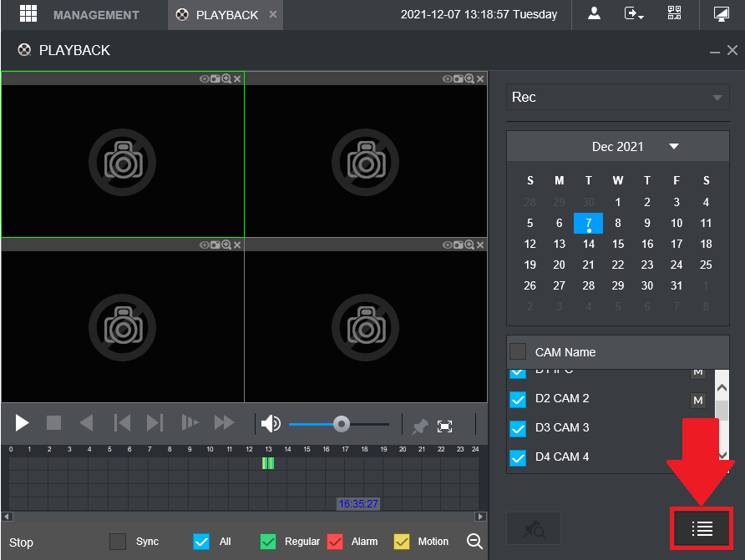Toggle the Sync checkbox
This screenshot has width=745, height=560.
(x=118, y=542)
